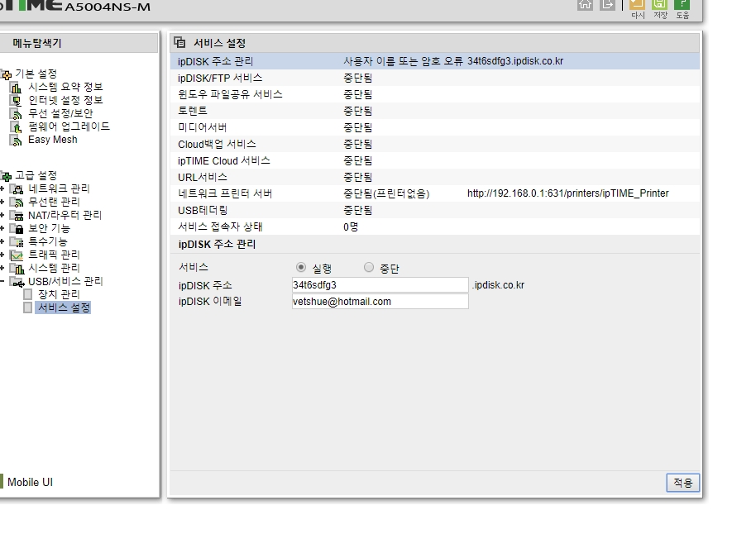Viewport: 756px width, 534px height.
Task: Collapse the USB/서비스 관리 tree node
Action: (x=2, y=281)
